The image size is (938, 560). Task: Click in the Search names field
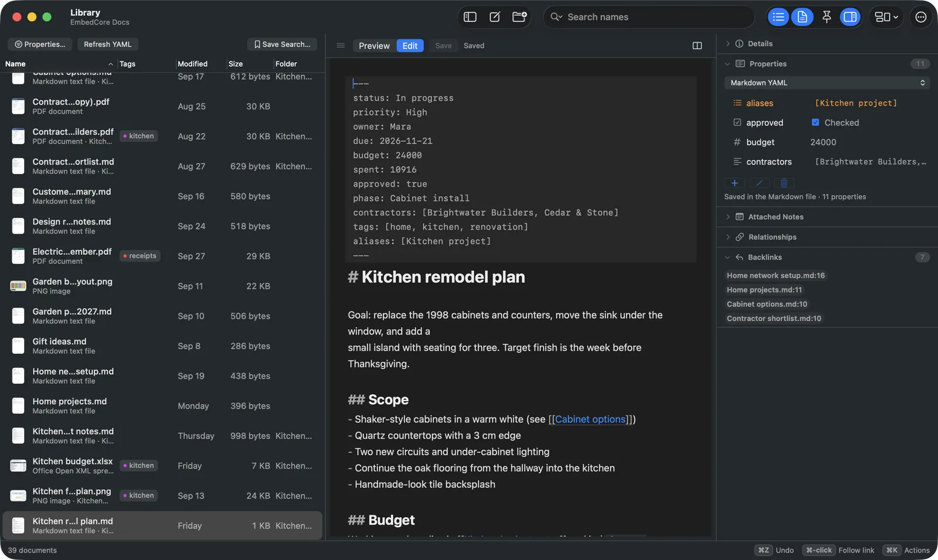[649, 17]
